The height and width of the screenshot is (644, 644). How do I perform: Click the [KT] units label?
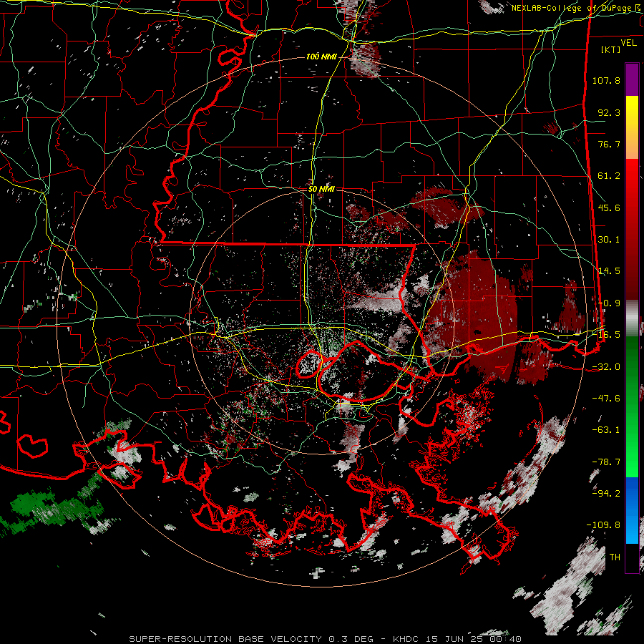tap(611, 49)
